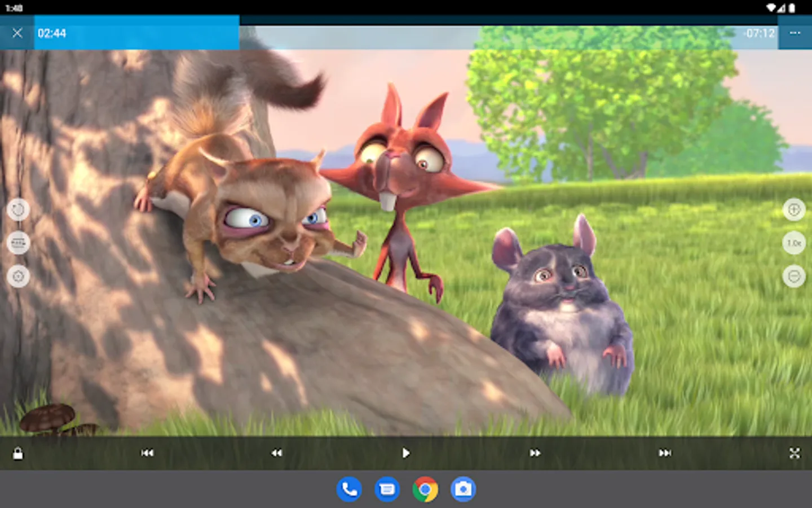Screen dimensions: 812x508
Task: Launch Chrome from the dock
Action: coord(425,489)
